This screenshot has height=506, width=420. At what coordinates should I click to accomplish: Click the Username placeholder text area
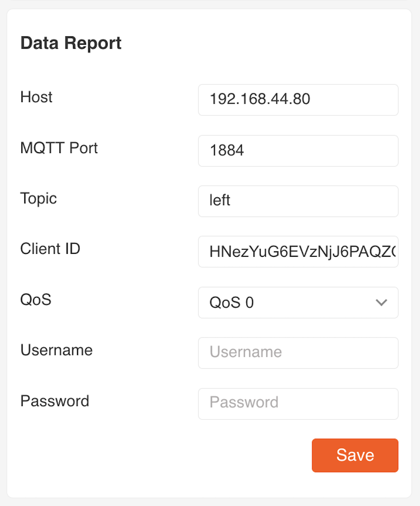pos(246,353)
